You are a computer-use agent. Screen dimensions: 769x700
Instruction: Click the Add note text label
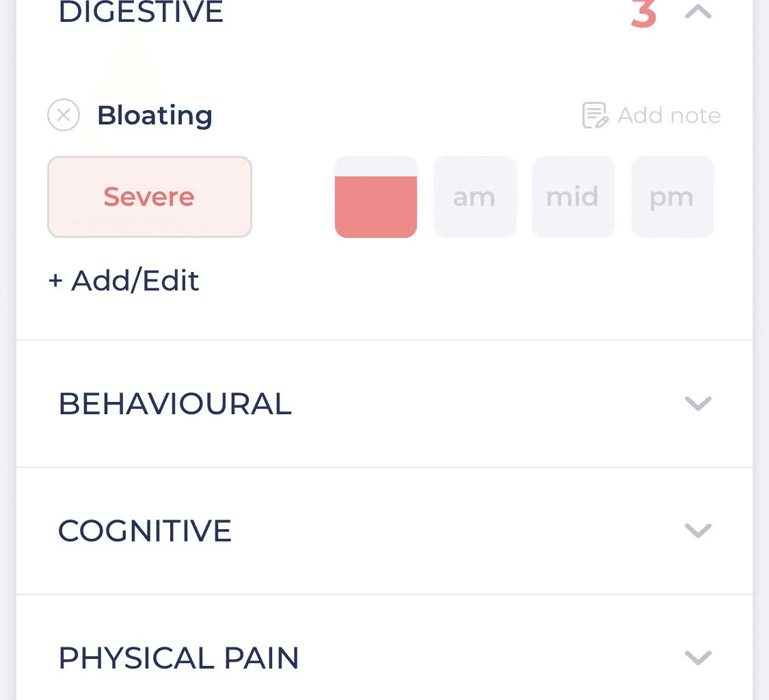669,116
